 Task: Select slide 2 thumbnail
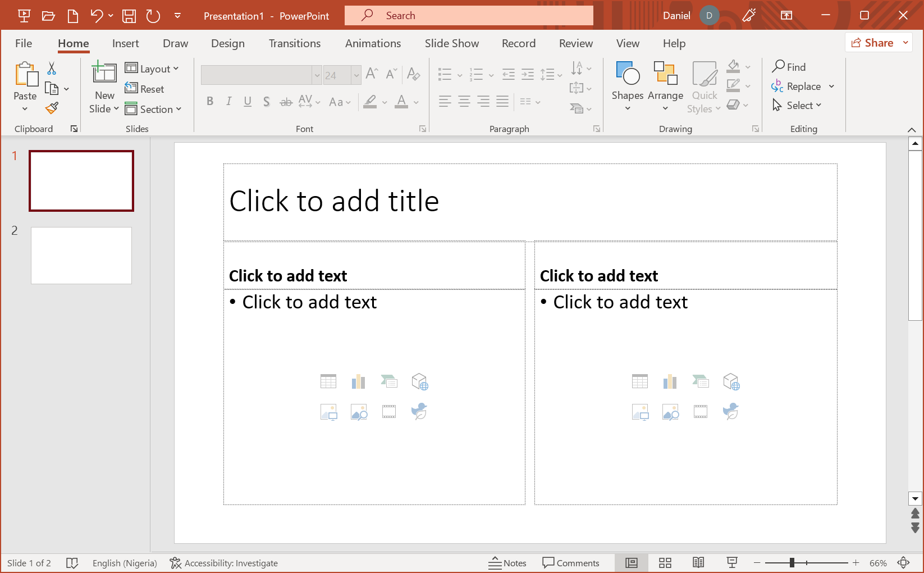pyautogui.click(x=81, y=256)
